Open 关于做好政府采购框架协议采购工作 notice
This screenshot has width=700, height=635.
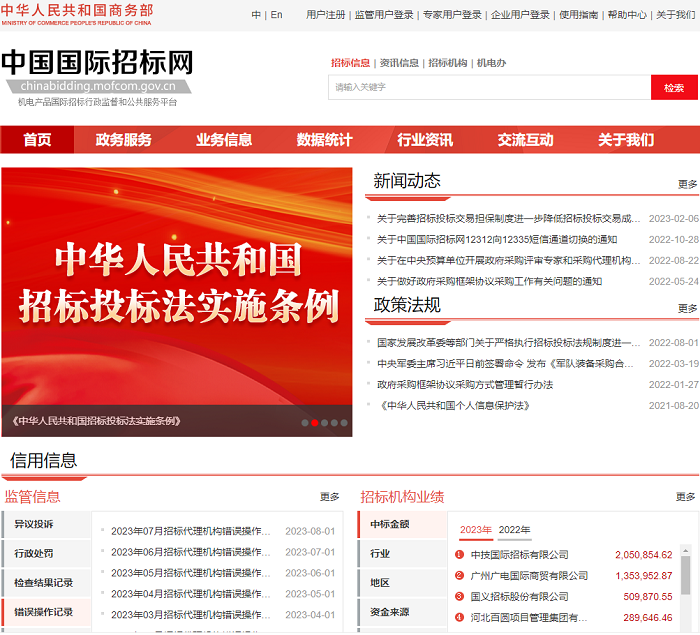pos(489,281)
